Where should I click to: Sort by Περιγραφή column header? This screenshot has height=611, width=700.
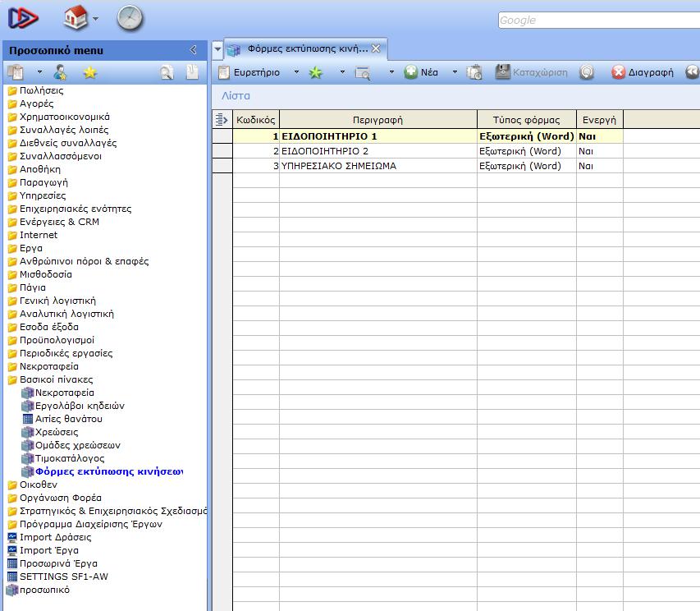[x=377, y=120]
